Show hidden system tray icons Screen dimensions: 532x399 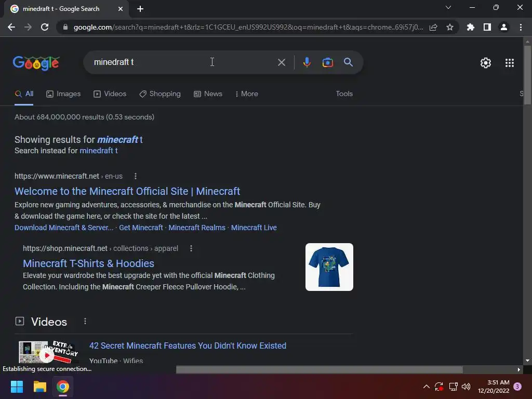tap(427, 387)
